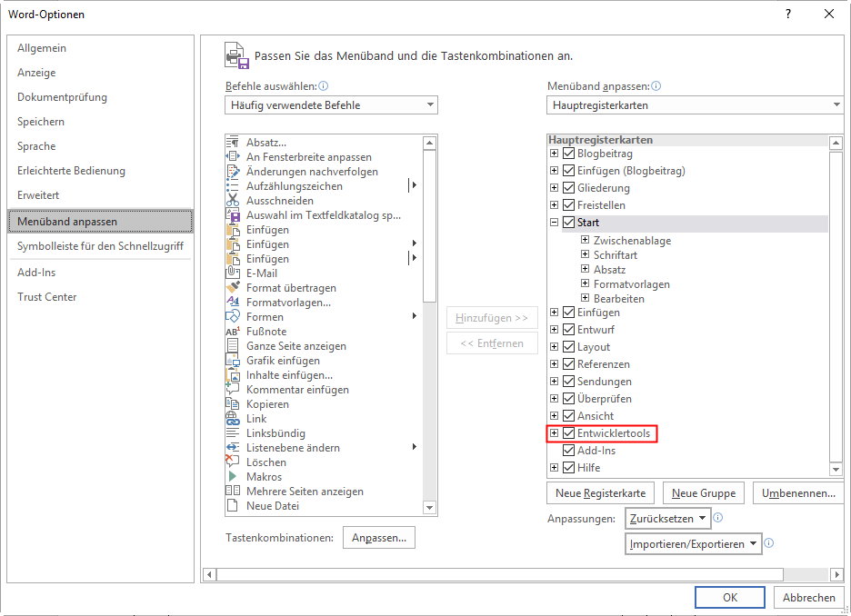
Task: Click the Ausschneiden scissors icon
Action: (232, 201)
